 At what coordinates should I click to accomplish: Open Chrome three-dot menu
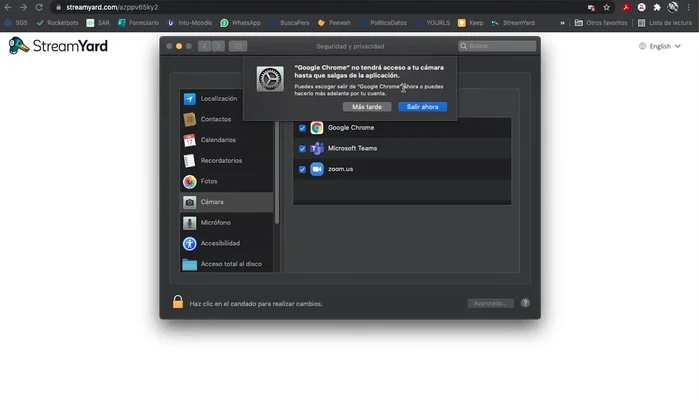(689, 7)
